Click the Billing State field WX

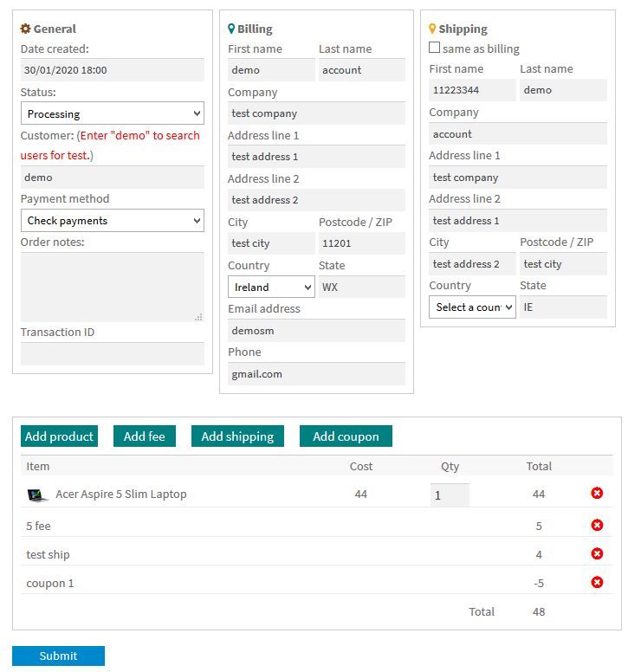click(x=362, y=287)
